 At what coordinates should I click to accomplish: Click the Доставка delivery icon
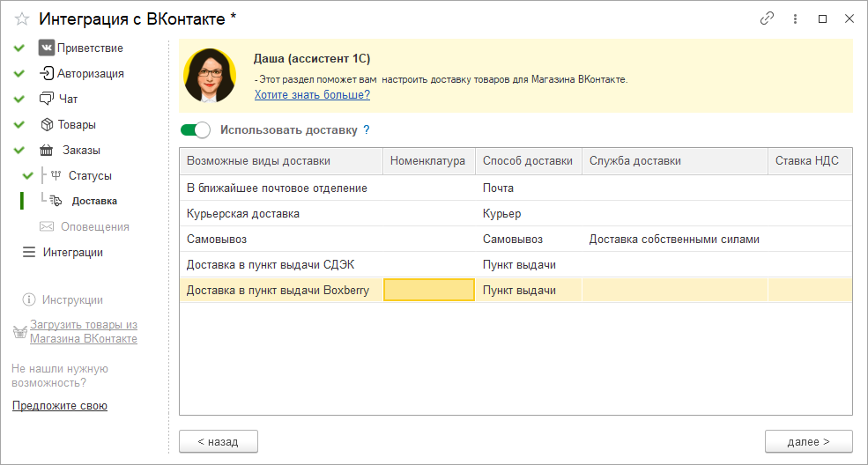[x=56, y=201]
